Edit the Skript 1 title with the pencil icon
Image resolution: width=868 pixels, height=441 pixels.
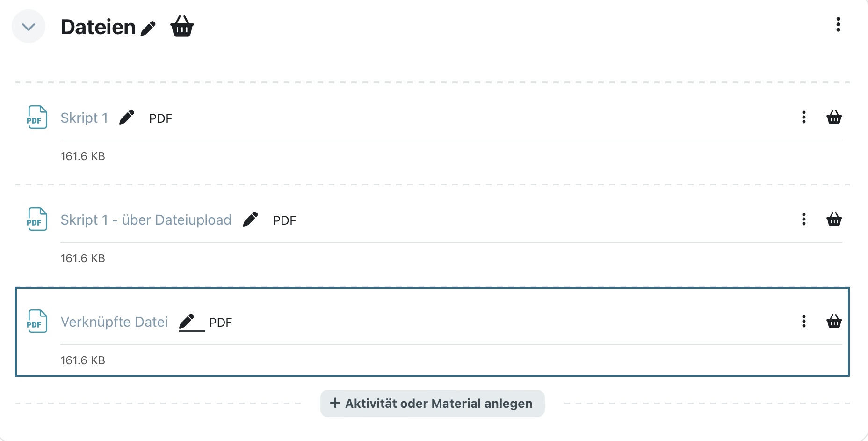coord(127,117)
